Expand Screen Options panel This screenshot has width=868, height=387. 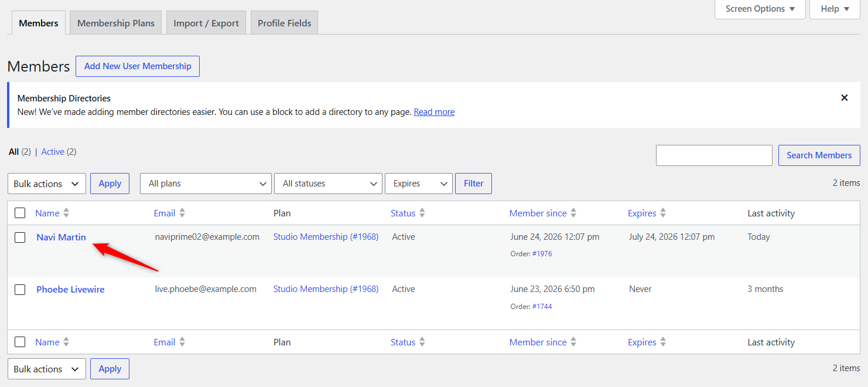[760, 9]
